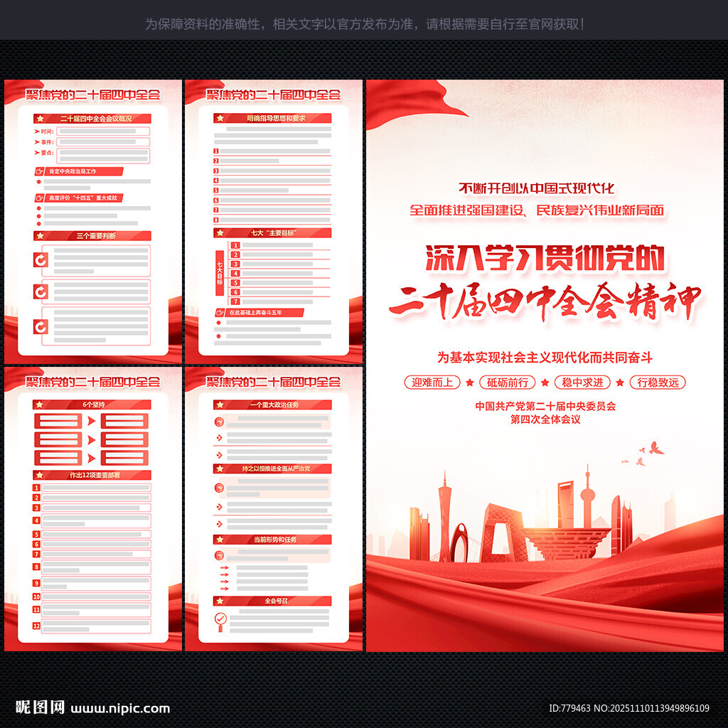
Task: Click the star icon beside 6个坚持
Action: pyautogui.click(x=40, y=405)
